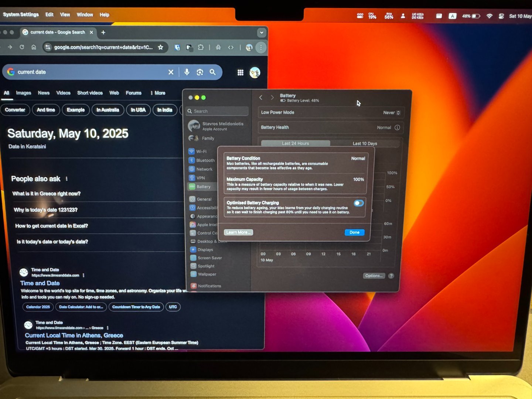The width and height of the screenshot is (532, 399).
Task: Click the Battery Health info icon
Action: pyautogui.click(x=397, y=127)
